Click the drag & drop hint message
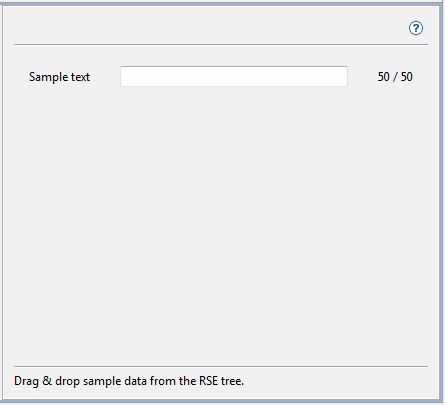 (x=129, y=381)
